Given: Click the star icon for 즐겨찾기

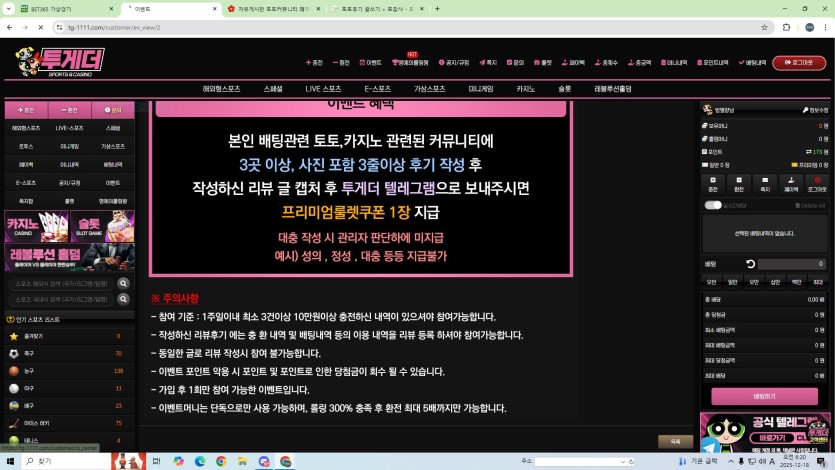Looking at the screenshot, I should pyautogui.click(x=11, y=336).
